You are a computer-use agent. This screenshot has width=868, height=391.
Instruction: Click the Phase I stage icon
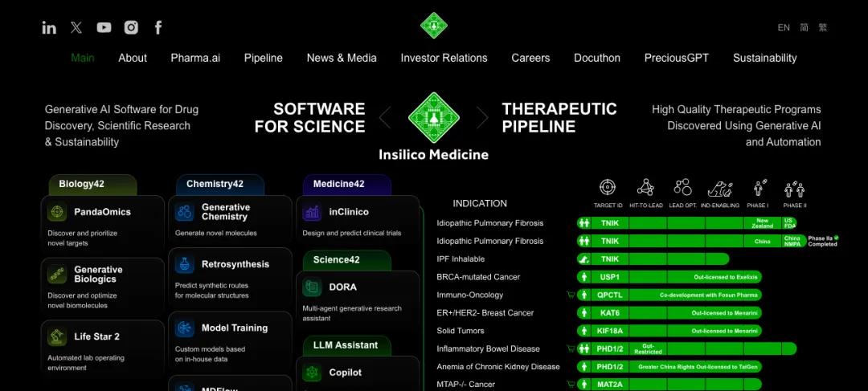point(759,188)
